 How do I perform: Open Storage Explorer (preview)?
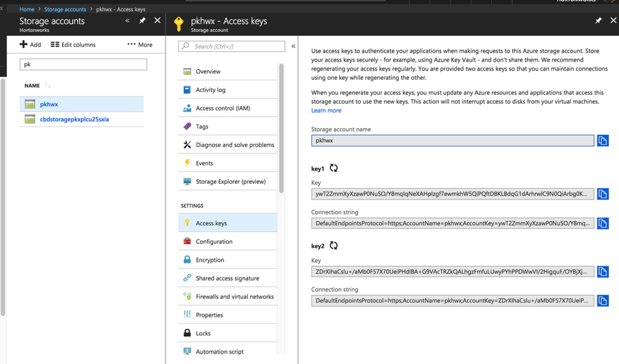[228, 181]
